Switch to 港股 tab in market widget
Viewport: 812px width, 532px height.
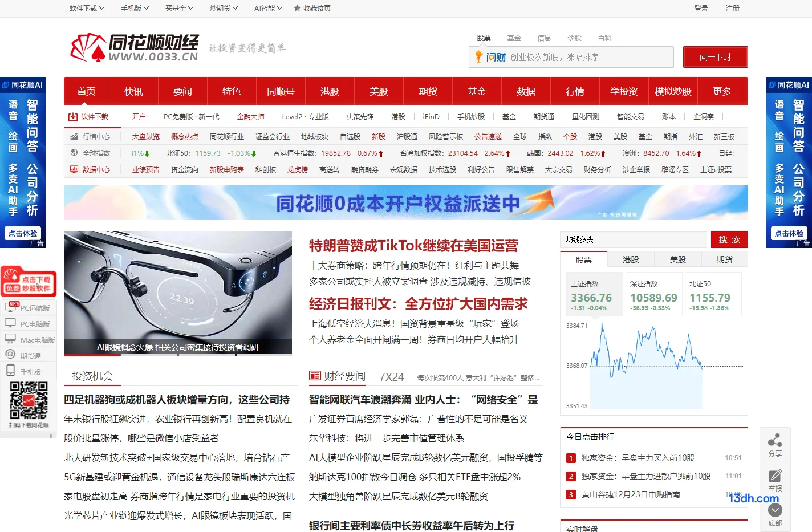point(631,259)
